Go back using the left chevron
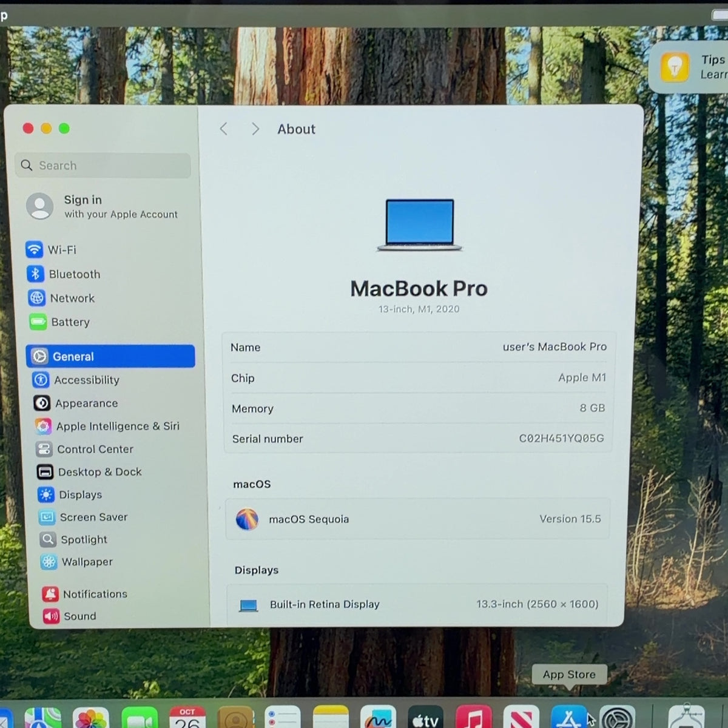The width and height of the screenshot is (728, 728). point(224,129)
